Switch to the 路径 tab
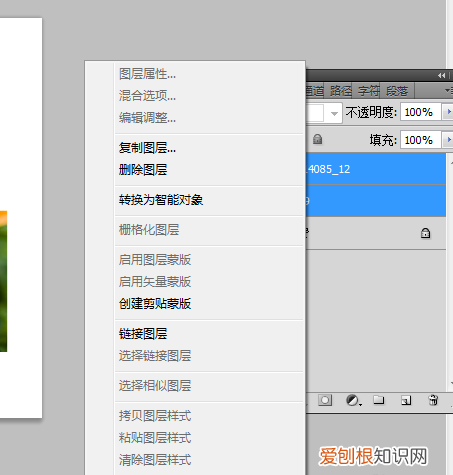This screenshot has height=475, width=453. [x=340, y=91]
